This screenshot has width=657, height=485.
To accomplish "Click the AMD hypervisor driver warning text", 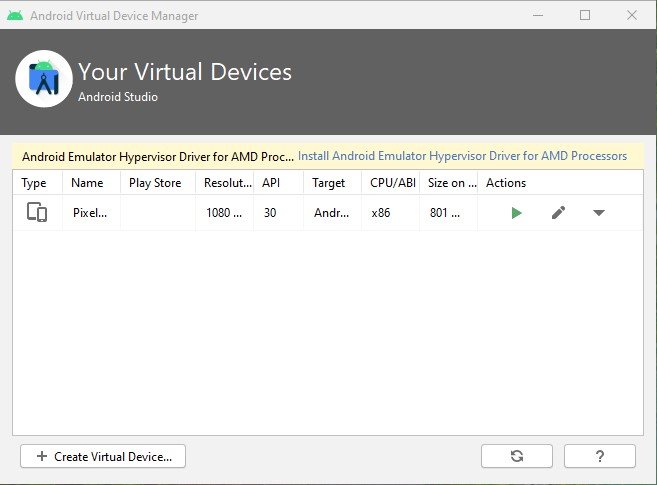I will tap(158, 157).
